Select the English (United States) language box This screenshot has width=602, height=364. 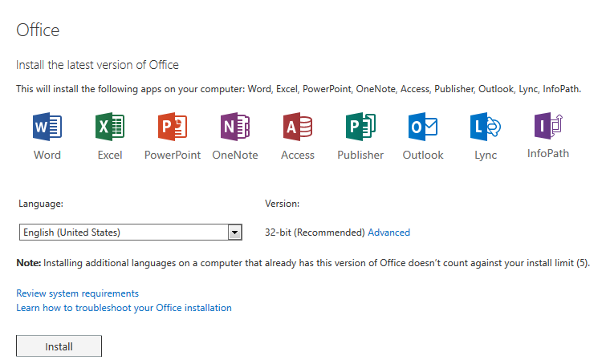(131, 233)
